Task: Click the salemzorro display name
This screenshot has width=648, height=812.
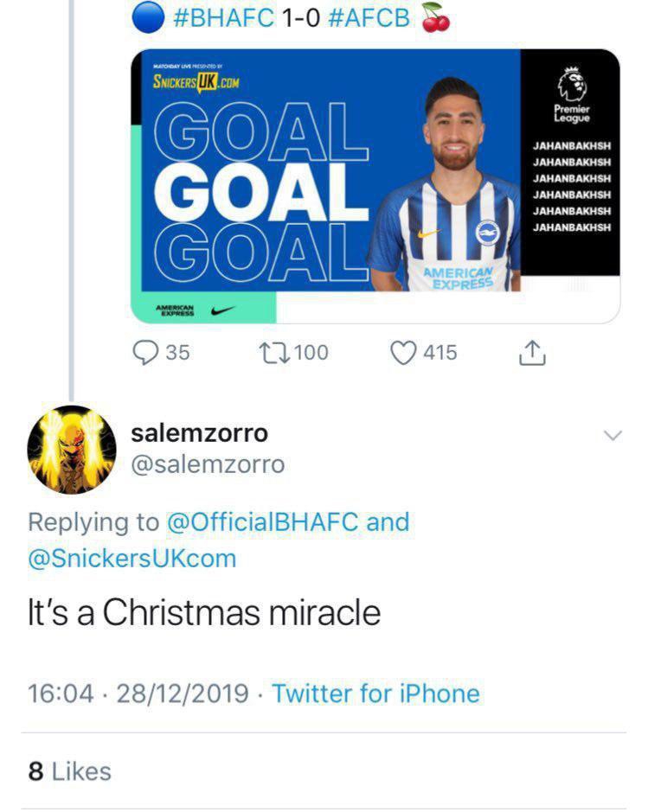Action: click(199, 432)
